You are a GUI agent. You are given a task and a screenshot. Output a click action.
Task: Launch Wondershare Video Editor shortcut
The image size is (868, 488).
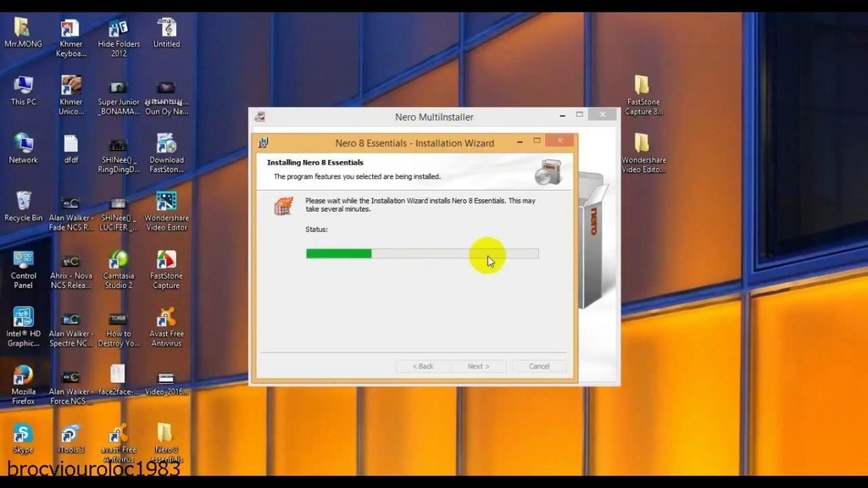(167, 211)
